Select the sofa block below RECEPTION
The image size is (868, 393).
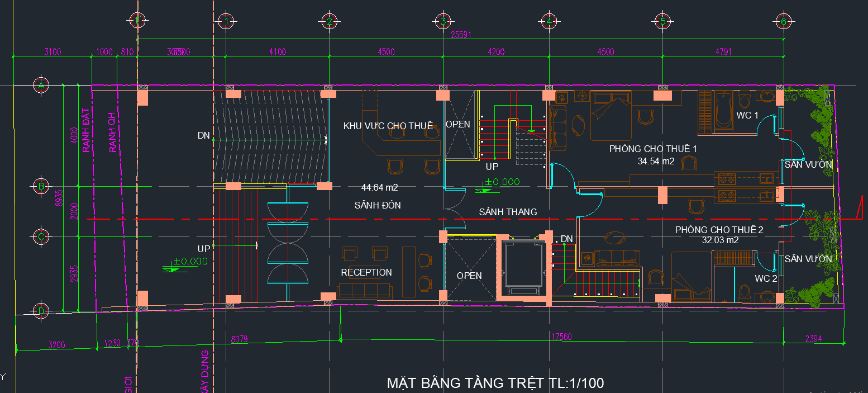coord(365,291)
